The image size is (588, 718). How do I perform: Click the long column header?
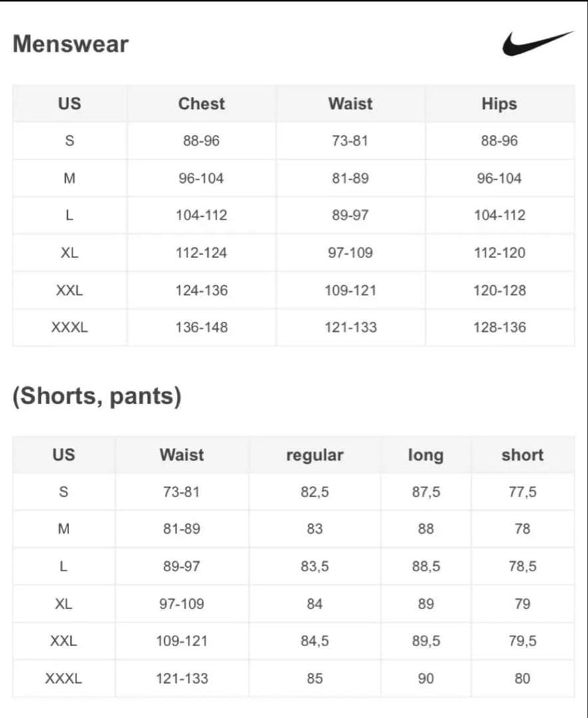coord(426,455)
